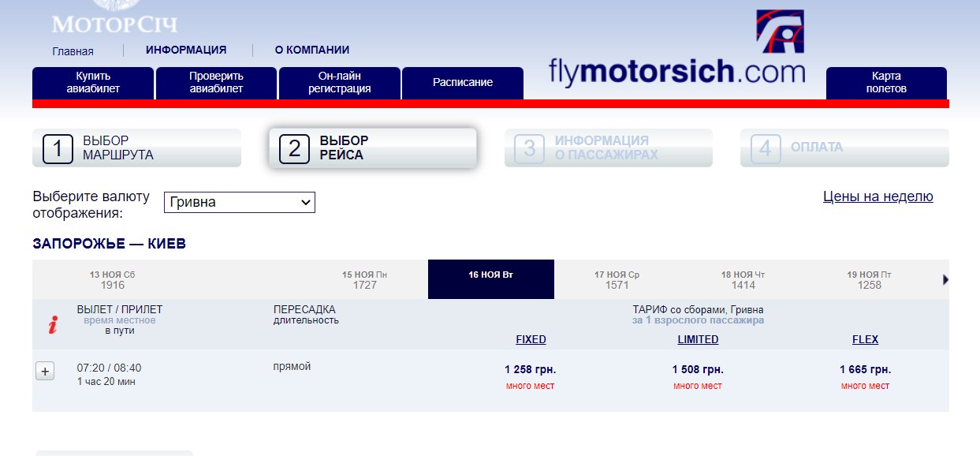Screen dimensions: 980x456
Task: Open Расписание tab
Action: tap(463, 83)
